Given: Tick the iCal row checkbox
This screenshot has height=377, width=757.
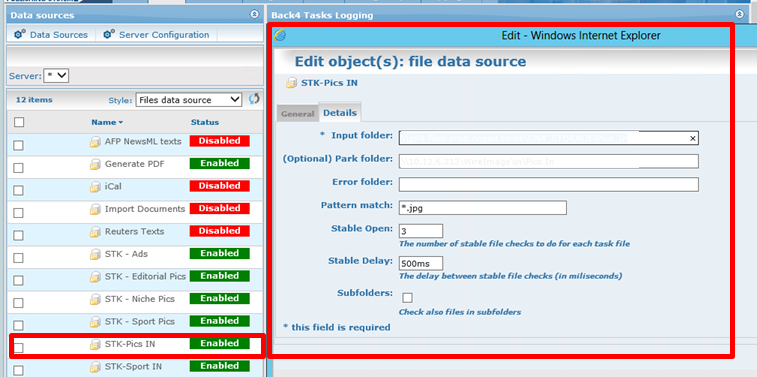Looking at the screenshot, I should (x=18, y=190).
